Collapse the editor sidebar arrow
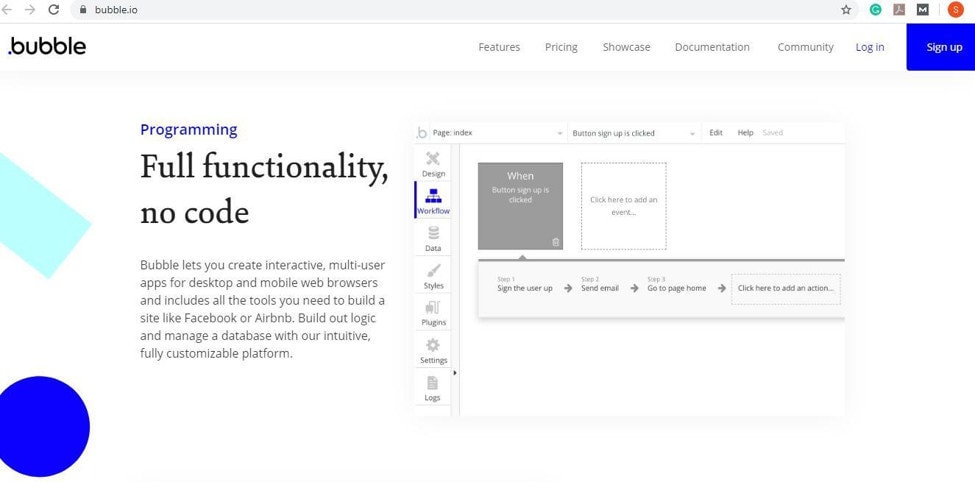975x482 pixels. point(455,373)
